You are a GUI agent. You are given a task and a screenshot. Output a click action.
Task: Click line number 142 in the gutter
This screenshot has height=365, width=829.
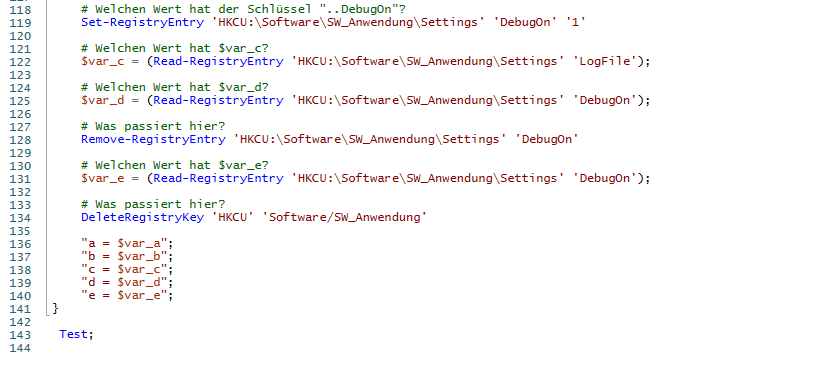tap(21, 322)
